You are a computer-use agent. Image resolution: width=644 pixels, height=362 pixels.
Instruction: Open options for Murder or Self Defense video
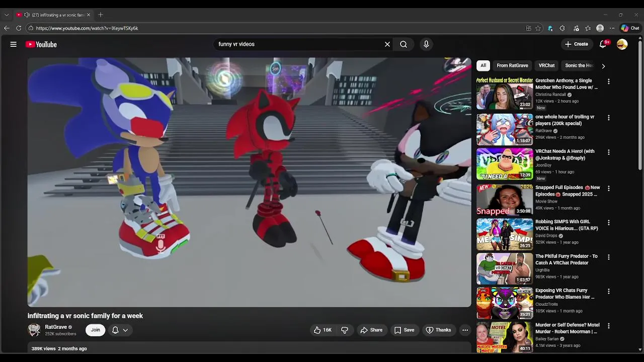pos(609,326)
